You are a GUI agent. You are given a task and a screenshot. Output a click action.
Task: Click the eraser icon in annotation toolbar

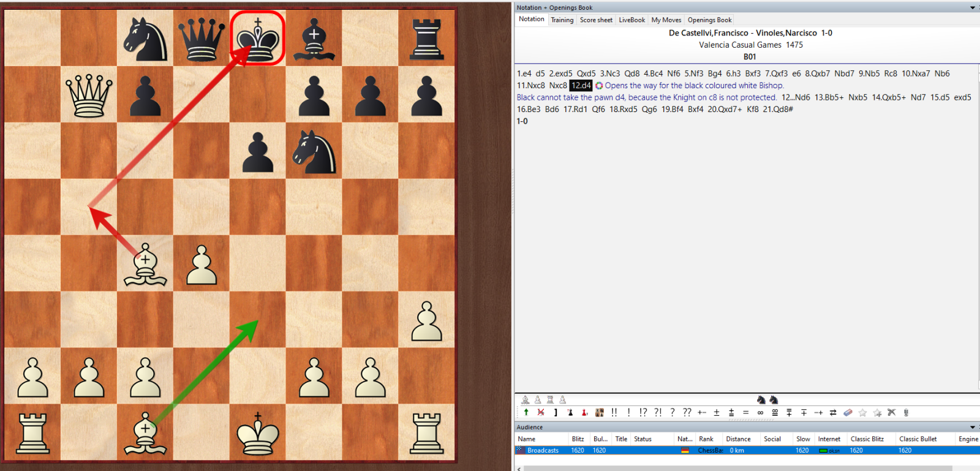(848, 412)
